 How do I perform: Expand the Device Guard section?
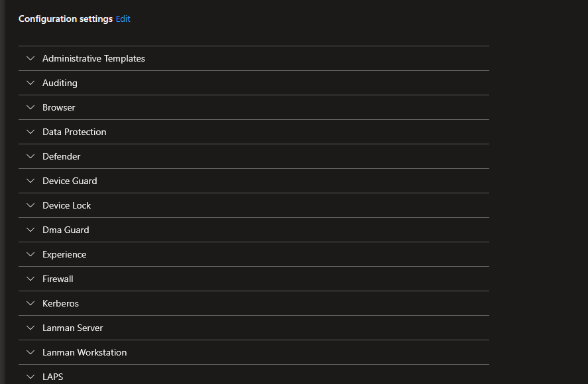tap(70, 181)
